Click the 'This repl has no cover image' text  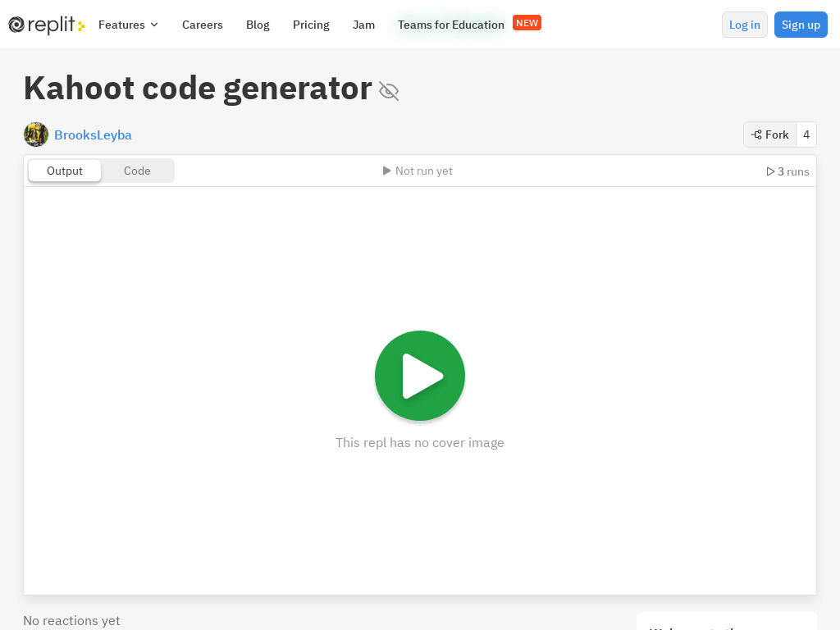pyautogui.click(x=419, y=442)
